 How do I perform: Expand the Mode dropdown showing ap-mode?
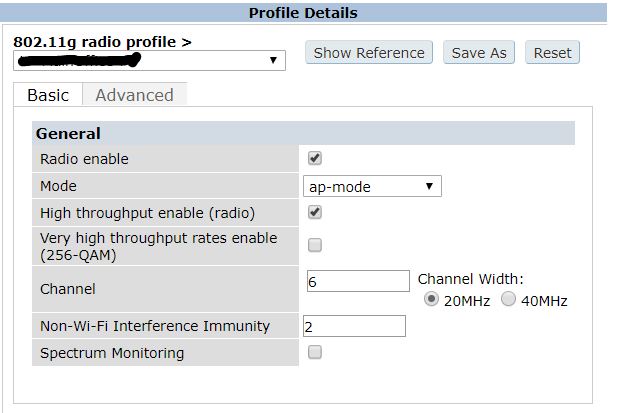tap(372, 186)
